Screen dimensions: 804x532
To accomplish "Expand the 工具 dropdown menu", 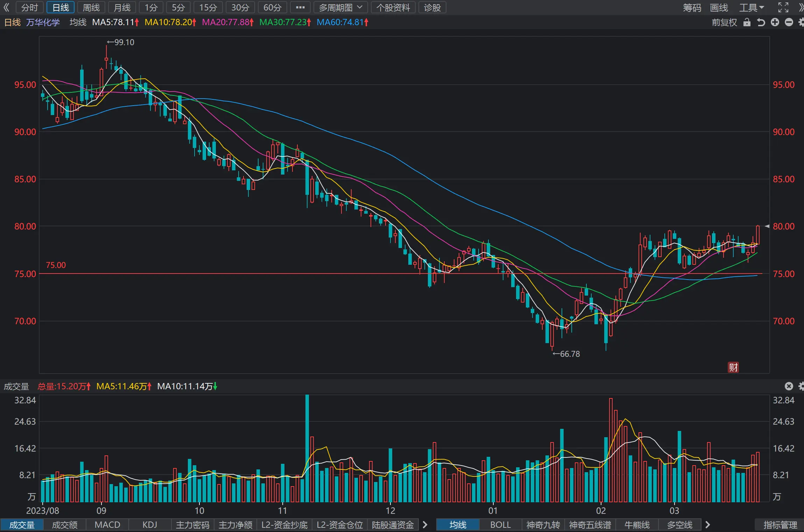I will (752, 7).
